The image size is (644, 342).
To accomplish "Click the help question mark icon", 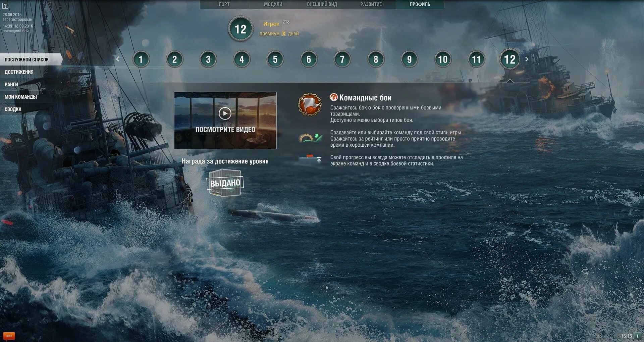I will [x=5, y=6].
